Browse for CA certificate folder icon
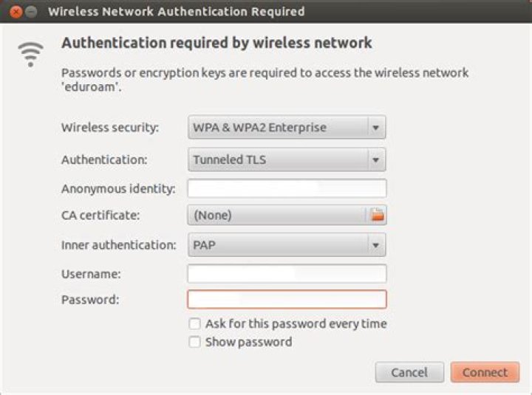Image resolution: width=532 pixels, height=395 pixels. tap(378, 215)
